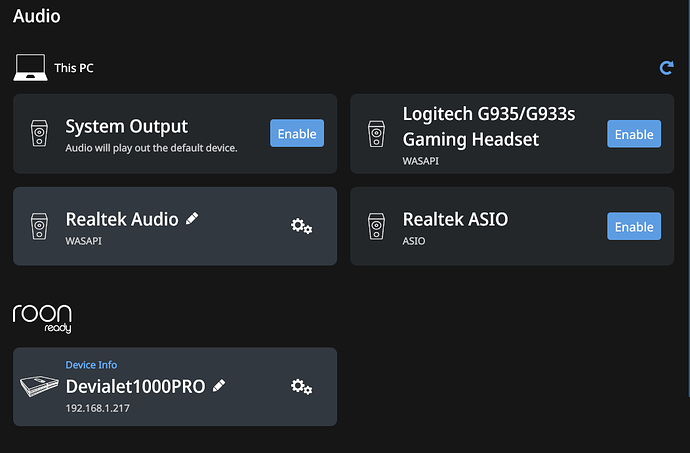The height and width of the screenshot is (453, 690).
Task: Click the Logitech G935/G933s Gaming Headset name
Action: (x=489, y=126)
